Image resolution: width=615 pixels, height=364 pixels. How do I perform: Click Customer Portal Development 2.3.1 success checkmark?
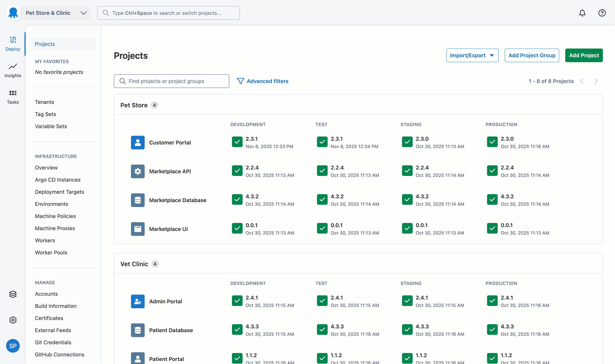click(237, 142)
